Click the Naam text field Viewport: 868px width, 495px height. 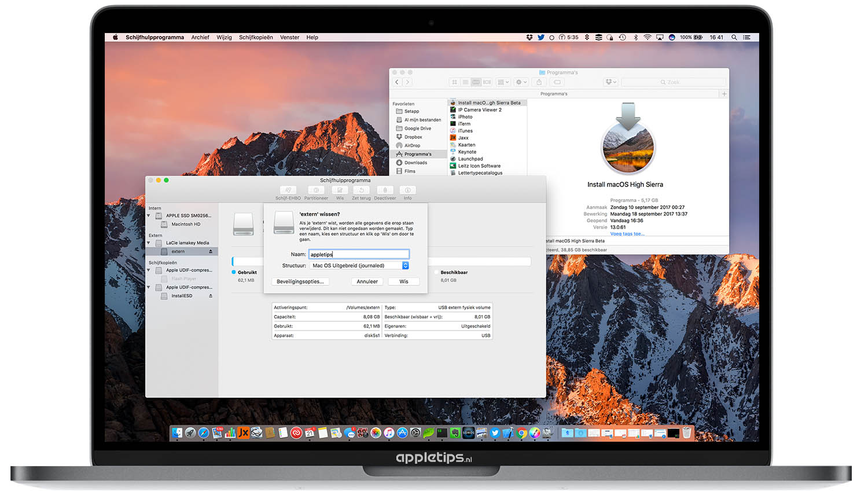click(x=359, y=254)
